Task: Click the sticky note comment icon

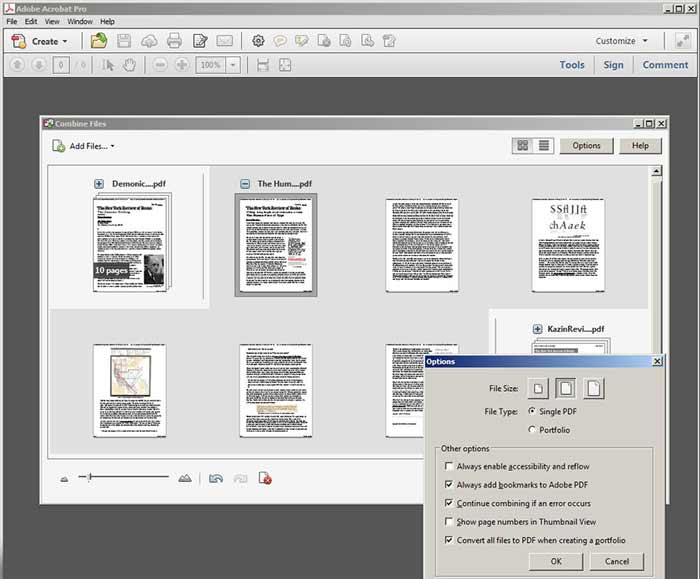Action: click(x=280, y=41)
